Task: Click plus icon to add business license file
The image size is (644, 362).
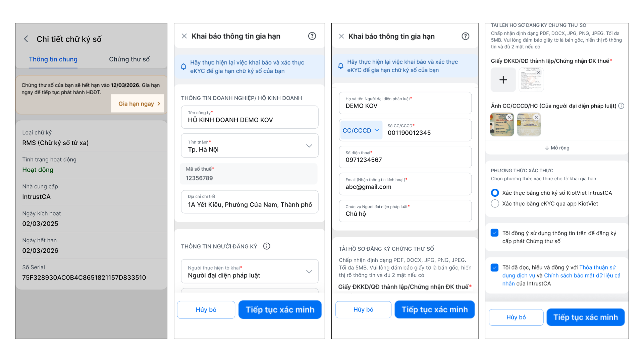Action: (x=503, y=80)
